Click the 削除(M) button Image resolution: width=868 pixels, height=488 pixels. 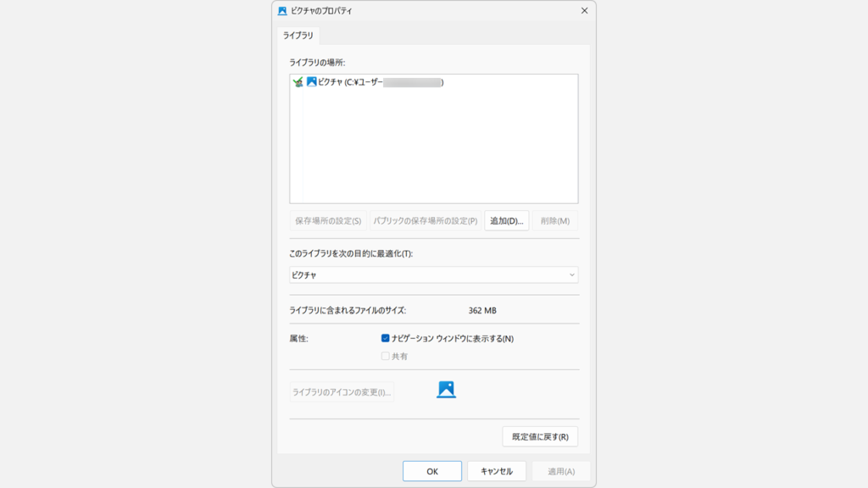point(554,221)
